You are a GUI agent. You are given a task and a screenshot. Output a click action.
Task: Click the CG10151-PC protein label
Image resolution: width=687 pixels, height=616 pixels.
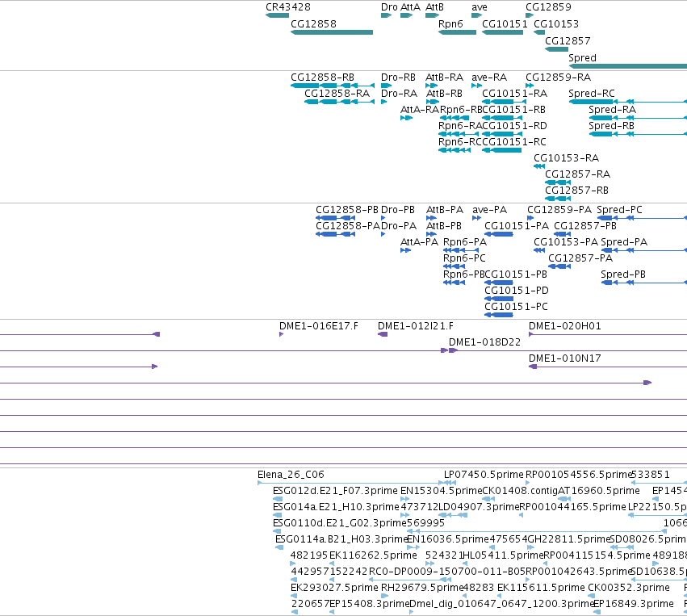coord(516,307)
